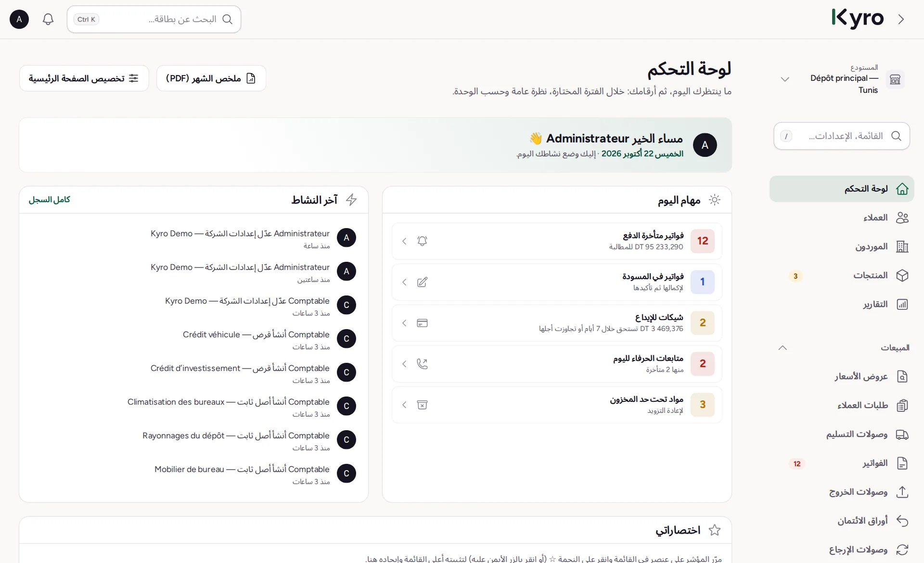924x563 pixels.
Task: Click the وصولات الإرجاع refresh icon
Action: point(902,550)
